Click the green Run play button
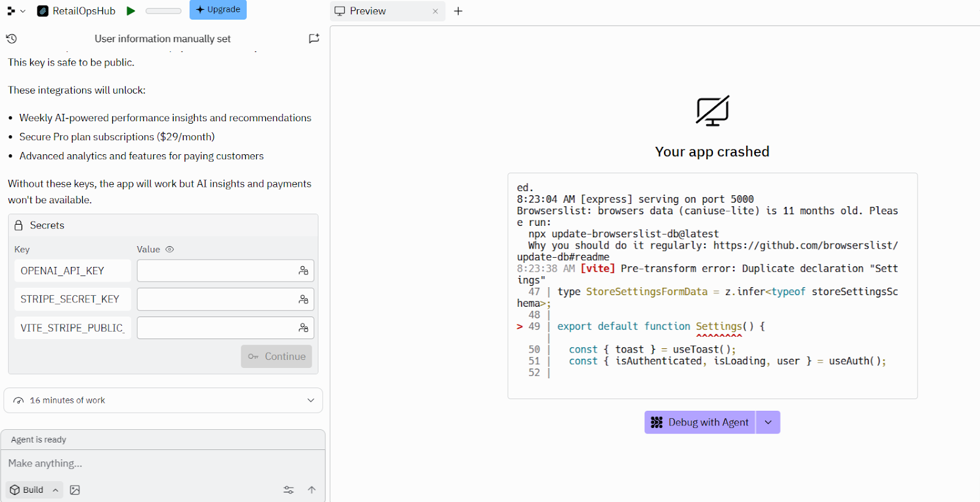This screenshot has height=502, width=980. 130,11
